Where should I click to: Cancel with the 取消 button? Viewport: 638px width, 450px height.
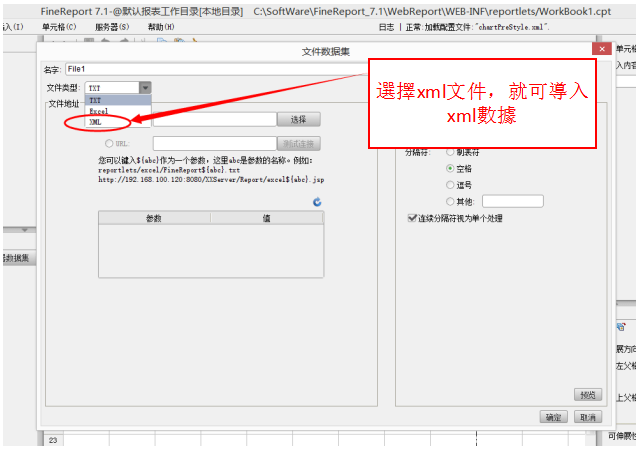pos(588,417)
